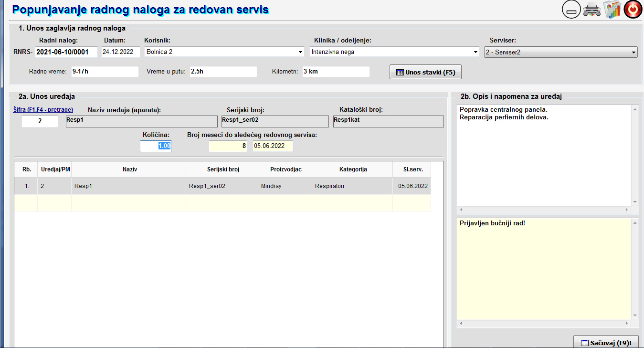Click the Respiratori table cell
Image resolution: width=644 pixels, height=348 pixels.
[x=352, y=186]
